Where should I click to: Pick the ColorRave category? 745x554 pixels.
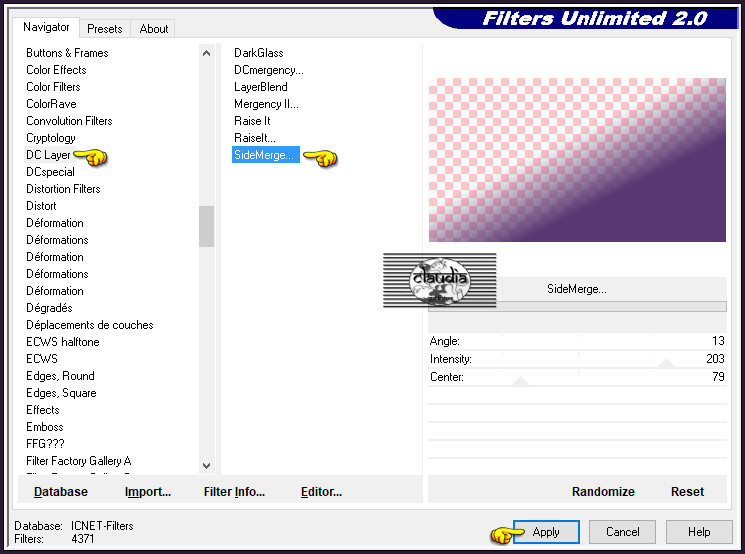click(x=51, y=104)
